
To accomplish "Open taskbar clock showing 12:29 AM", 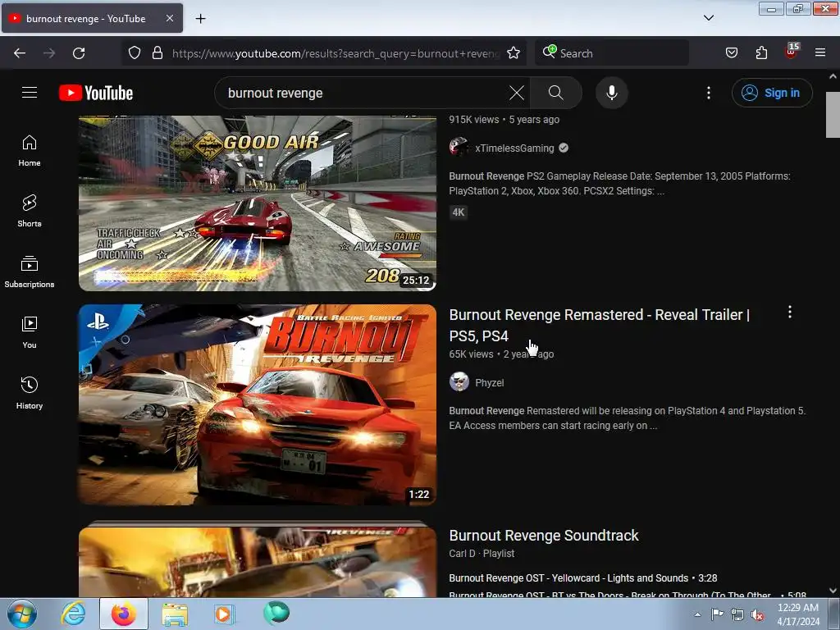I will (x=797, y=614).
